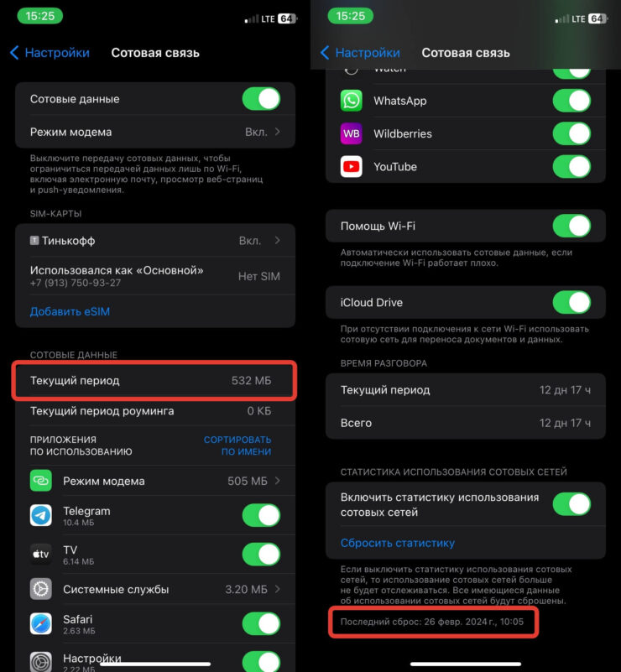Screen dimensions: 621x672
Task: Open the Тинькофф SIM card details
Action: (x=155, y=241)
